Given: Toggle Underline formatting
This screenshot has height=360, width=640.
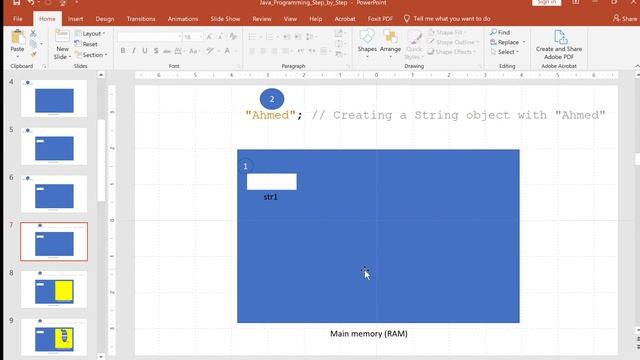Looking at the screenshot, I should pyautogui.click(x=145, y=51).
